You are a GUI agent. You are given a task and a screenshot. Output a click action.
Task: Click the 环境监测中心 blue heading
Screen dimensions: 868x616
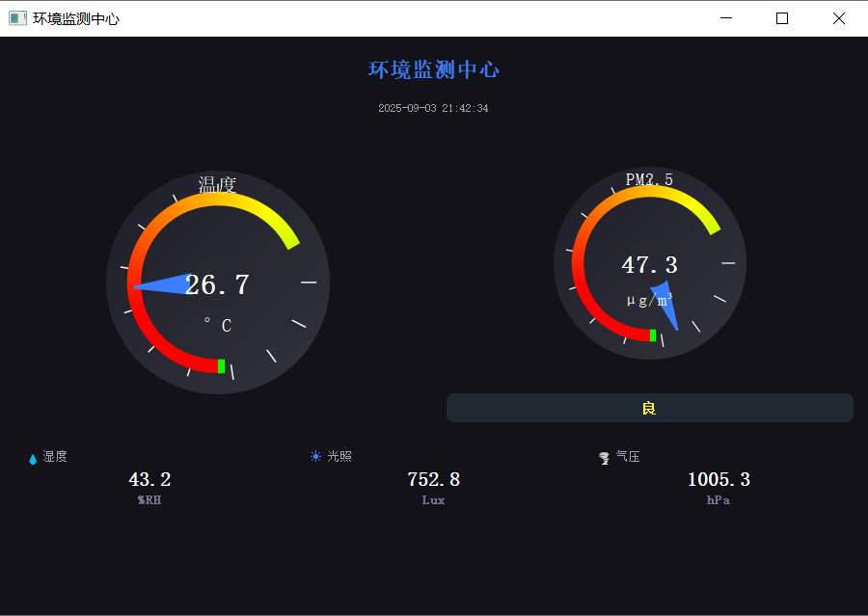(x=433, y=69)
